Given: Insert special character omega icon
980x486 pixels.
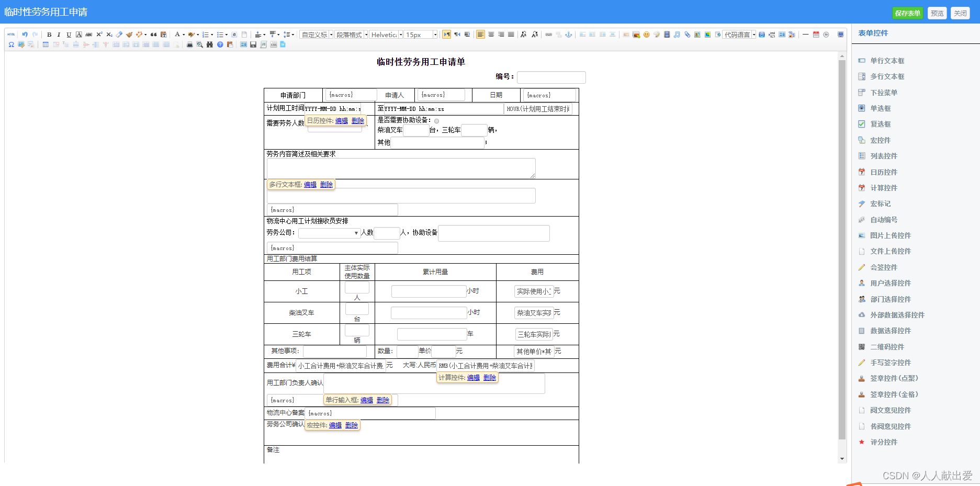Looking at the screenshot, I should pos(11,44).
